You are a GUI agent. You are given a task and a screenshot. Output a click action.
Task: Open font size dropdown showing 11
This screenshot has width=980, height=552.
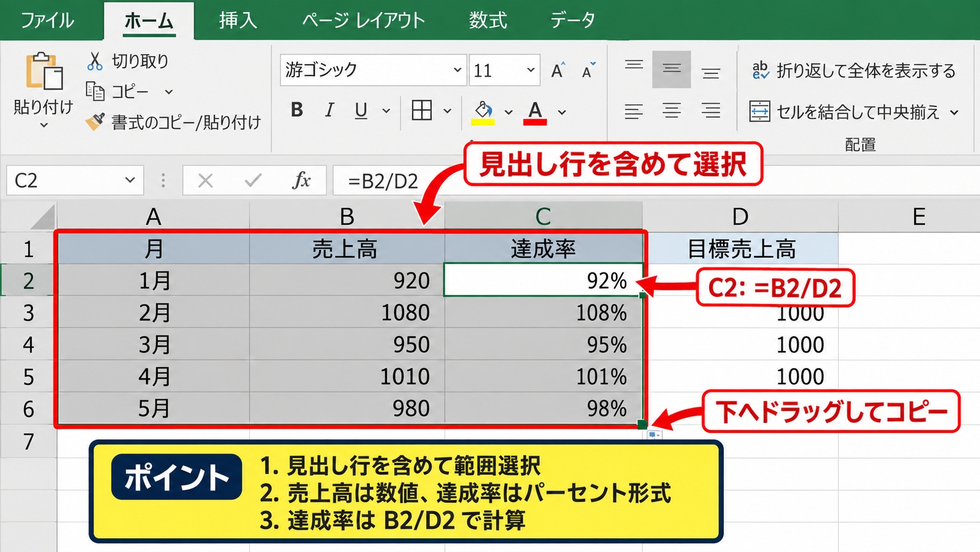click(x=530, y=70)
